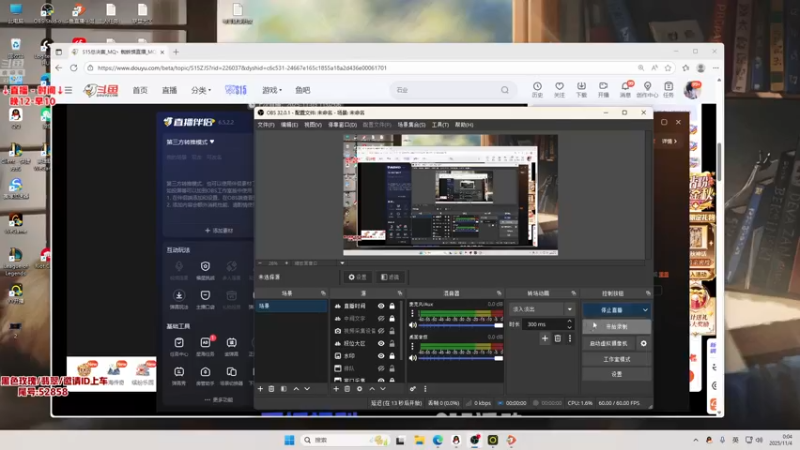Image resolution: width=800 pixels, height=450 pixels.
Task: Click 启动虚拟摄像机 button
Action: click(x=609, y=343)
